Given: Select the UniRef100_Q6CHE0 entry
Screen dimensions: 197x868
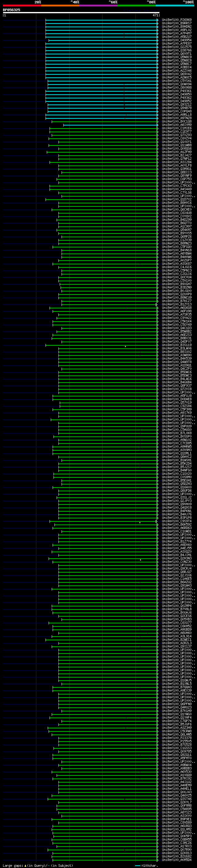Looking at the screenshot, I should (176, 210).
